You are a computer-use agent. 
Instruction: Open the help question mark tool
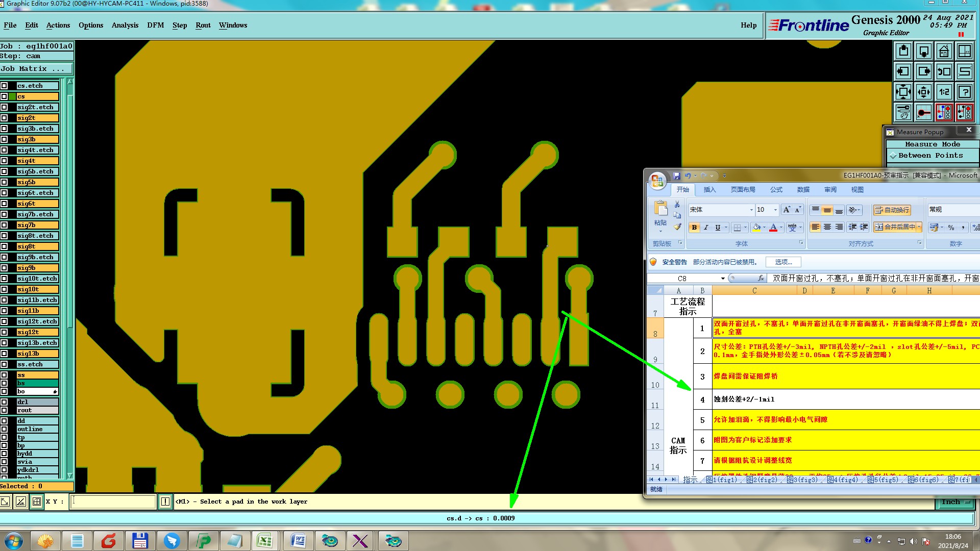965,92
